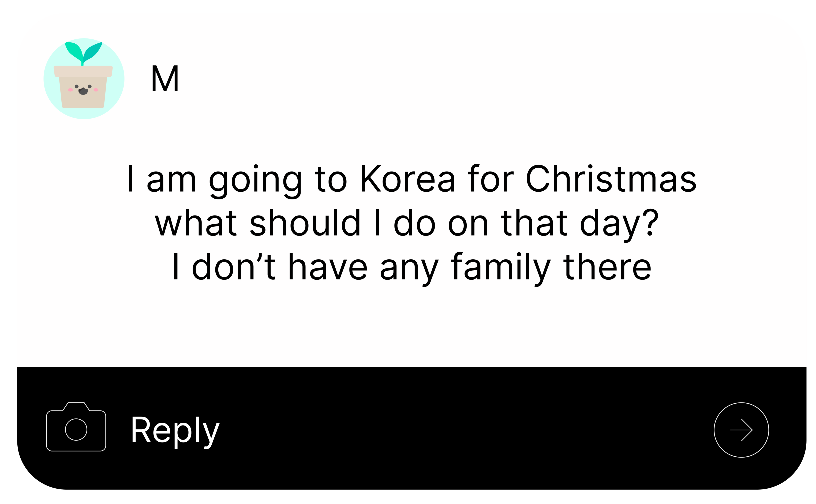Click the Reply placeholder text
The image size is (816, 504).
click(175, 432)
